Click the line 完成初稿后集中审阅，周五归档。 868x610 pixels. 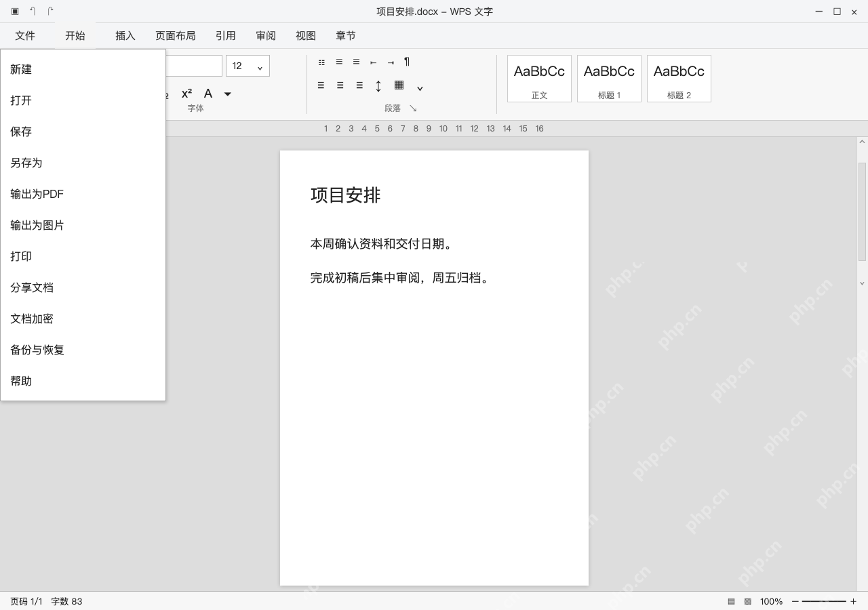(400, 278)
